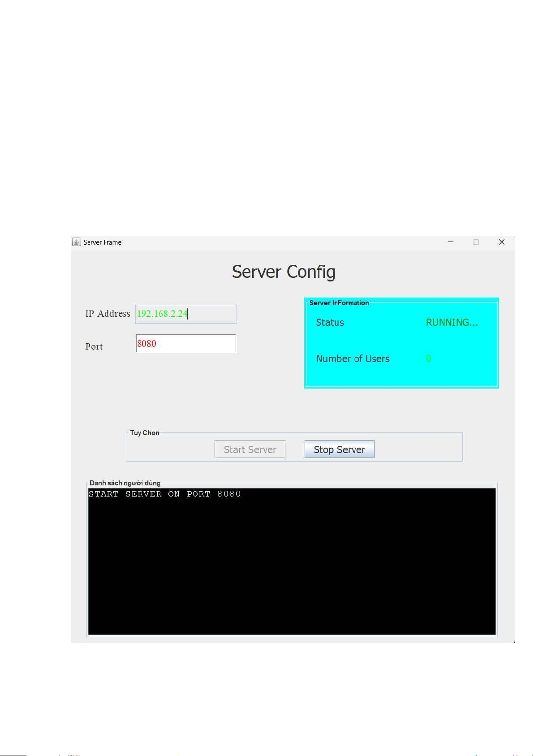Screen dimensions: 534x756
Task: Click the Status label in the cyan panel
Action: click(330, 323)
